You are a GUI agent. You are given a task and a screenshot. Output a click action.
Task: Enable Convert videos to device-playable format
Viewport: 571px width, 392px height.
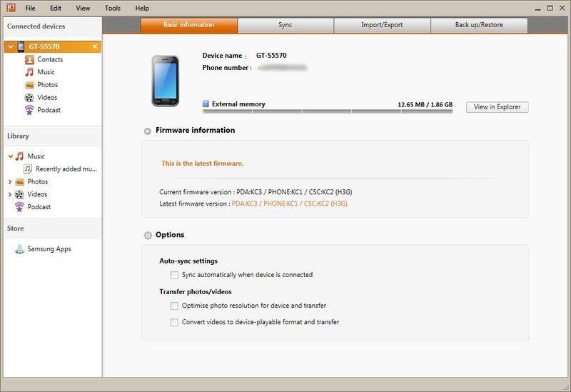[x=174, y=323]
